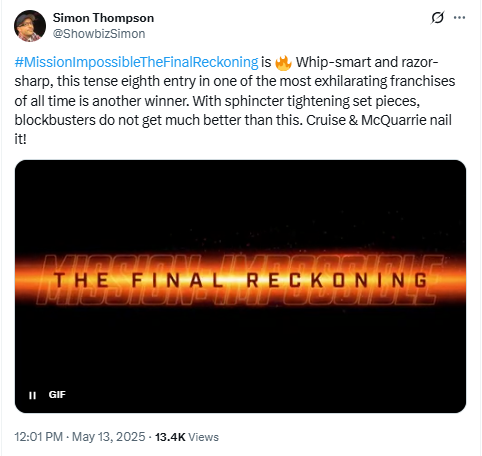Open the Final Reckoning GIF media
This screenshot has height=456, width=482.
240,286
